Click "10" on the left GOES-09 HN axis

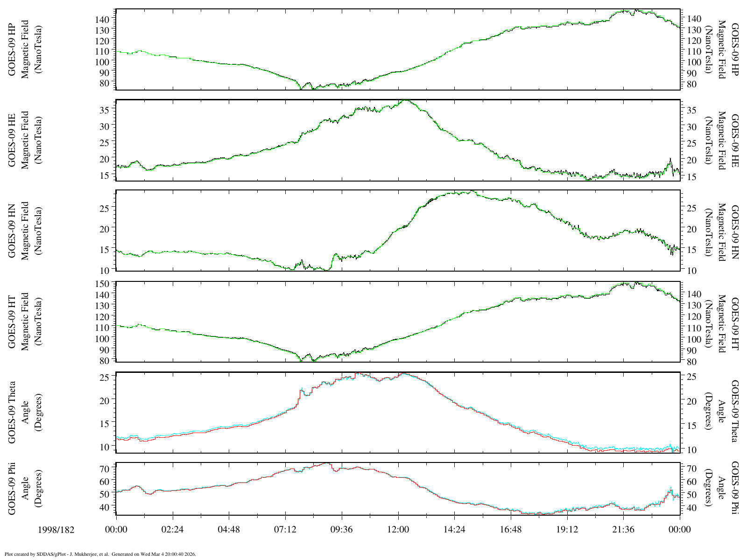[104, 270]
